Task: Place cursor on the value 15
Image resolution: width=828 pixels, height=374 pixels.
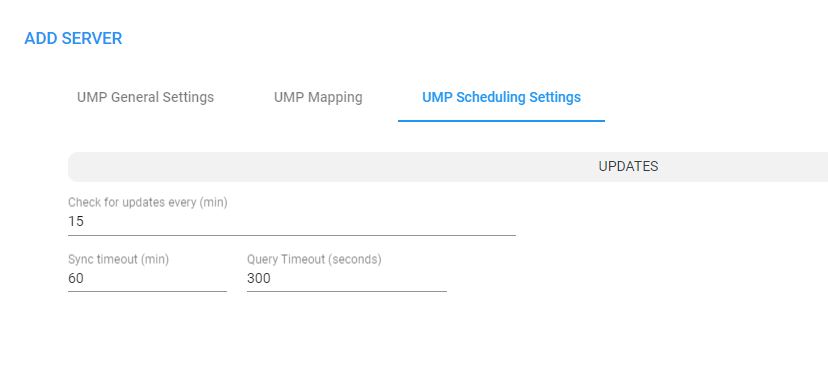Action: tap(76, 221)
